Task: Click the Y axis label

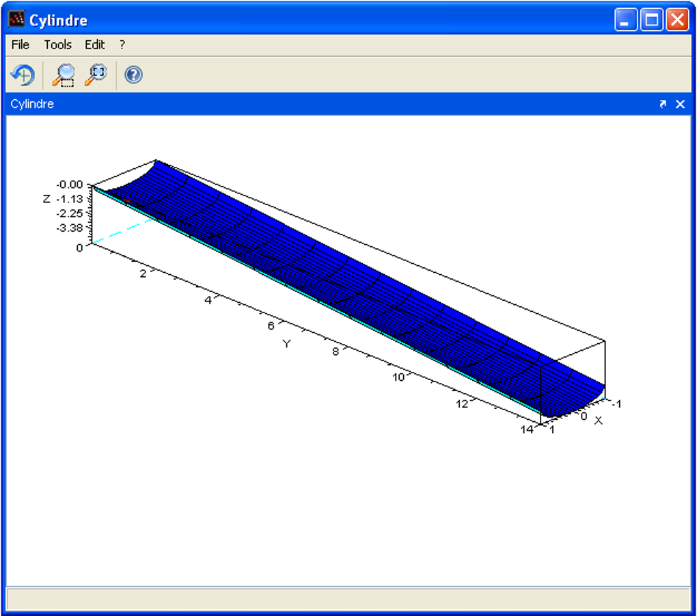Action: (x=287, y=343)
